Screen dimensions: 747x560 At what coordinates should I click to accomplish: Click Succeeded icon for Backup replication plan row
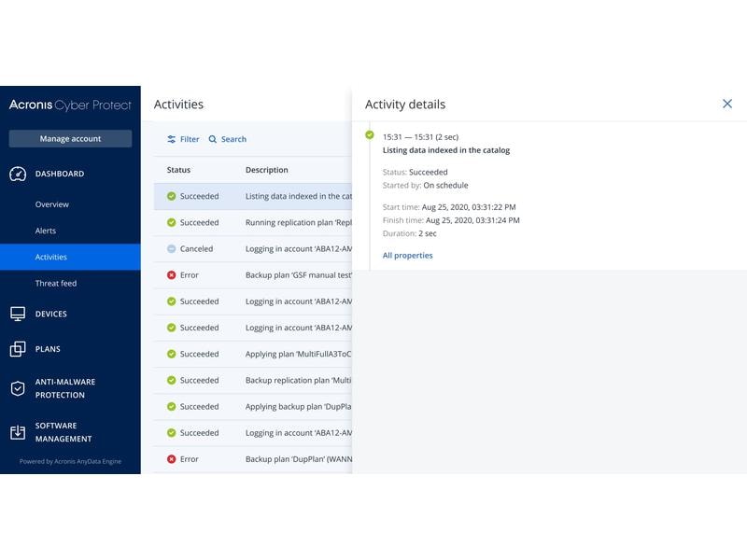coord(172,381)
